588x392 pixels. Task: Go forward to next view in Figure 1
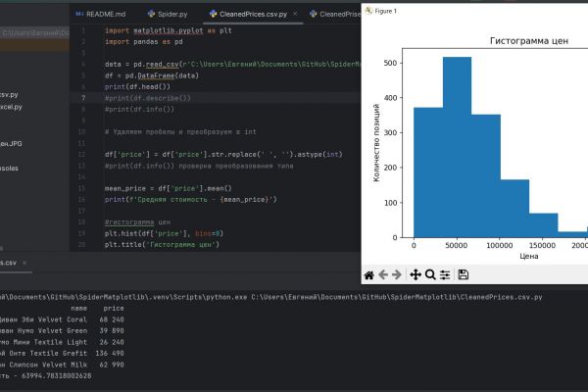point(397,275)
